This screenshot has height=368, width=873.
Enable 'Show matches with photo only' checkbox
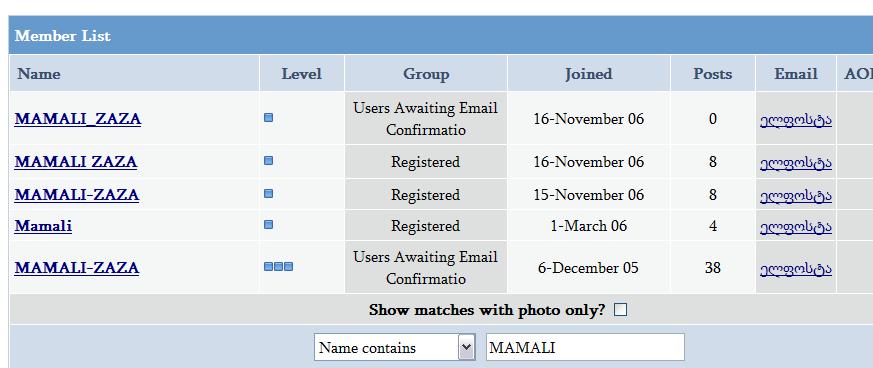pos(620,310)
